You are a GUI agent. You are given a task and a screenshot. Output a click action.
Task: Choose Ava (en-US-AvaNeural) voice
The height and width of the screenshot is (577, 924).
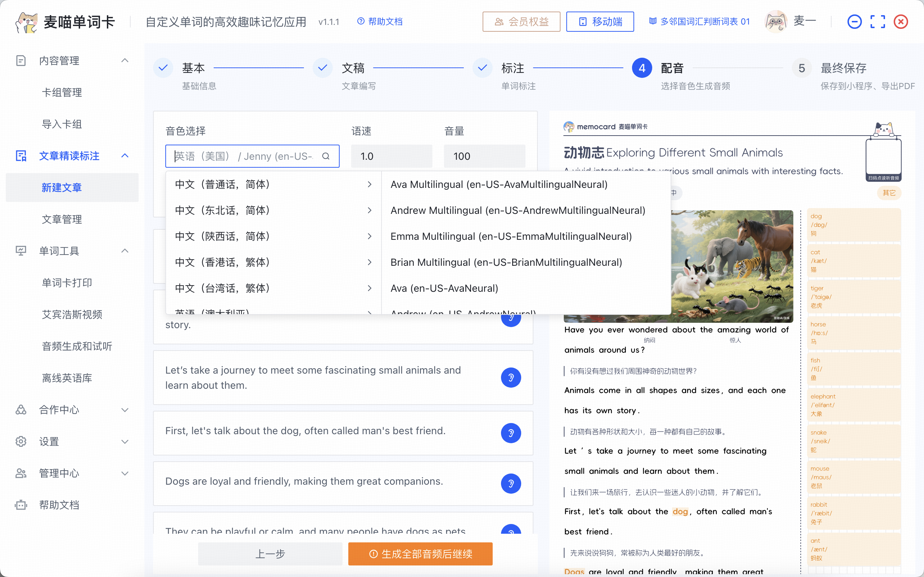pyautogui.click(x=444, y=288)
